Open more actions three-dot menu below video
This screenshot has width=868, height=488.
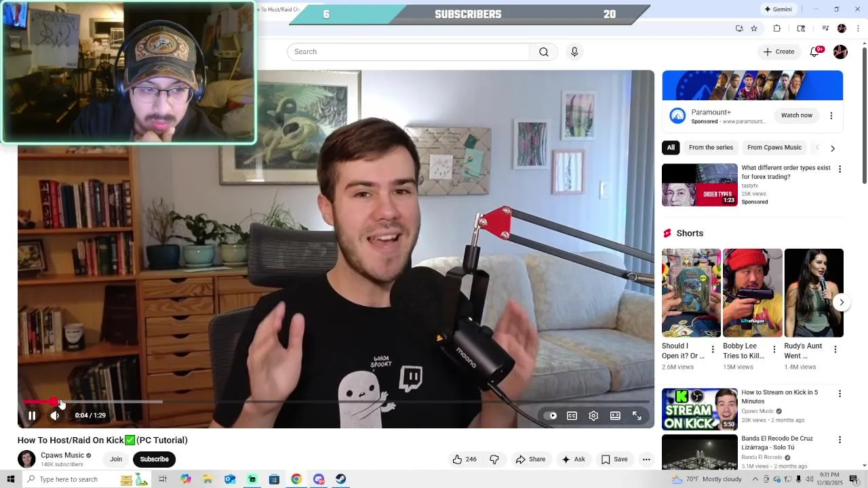(646, 459)
